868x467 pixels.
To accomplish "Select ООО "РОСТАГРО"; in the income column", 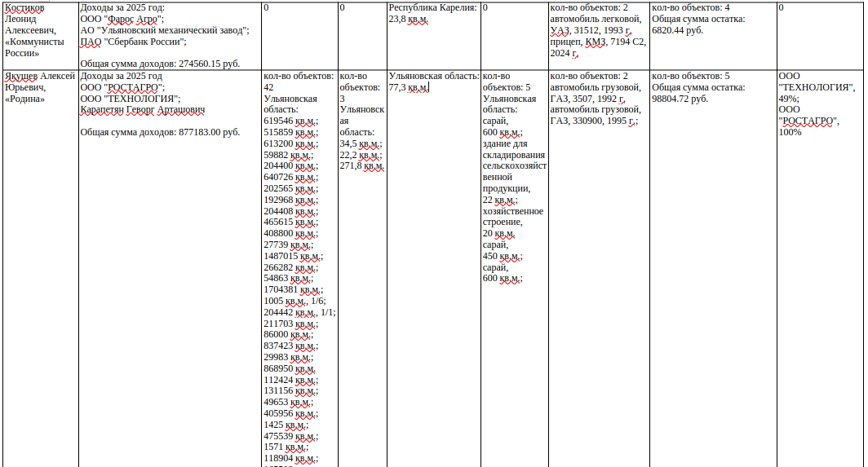I will point(122,87).
